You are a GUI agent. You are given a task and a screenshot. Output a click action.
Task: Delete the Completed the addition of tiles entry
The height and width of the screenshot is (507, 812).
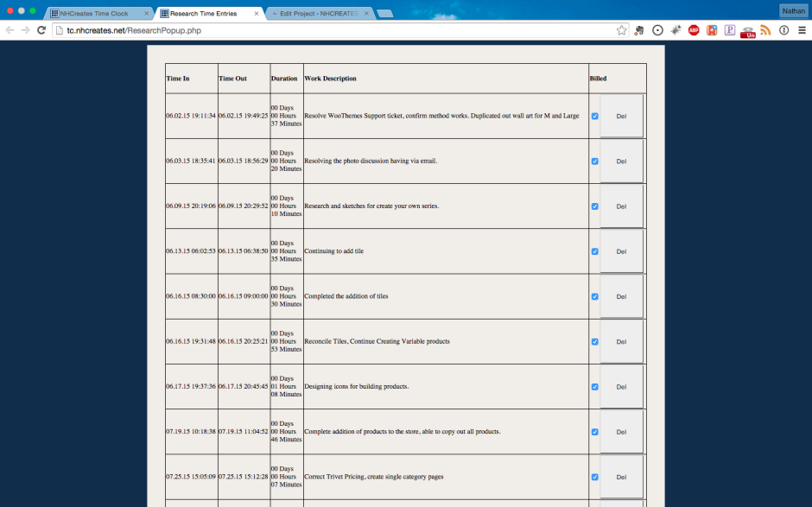tap(621, 297)
